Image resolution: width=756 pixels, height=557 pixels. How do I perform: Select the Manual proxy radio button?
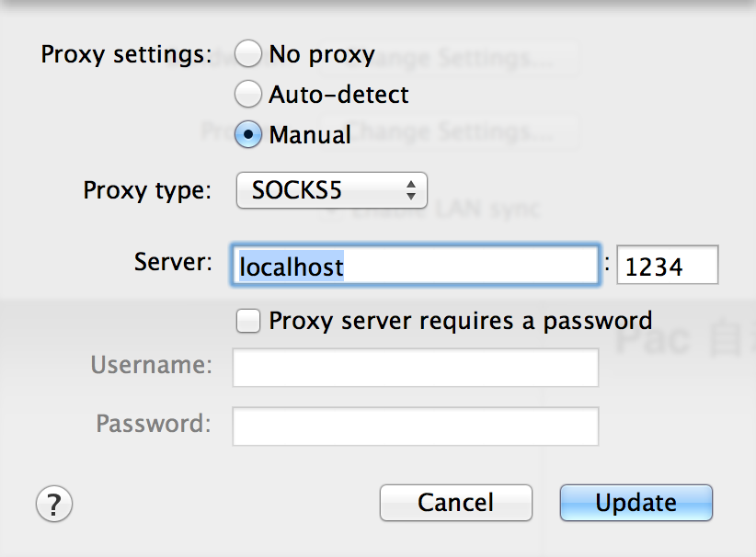[x=248, y=135]
